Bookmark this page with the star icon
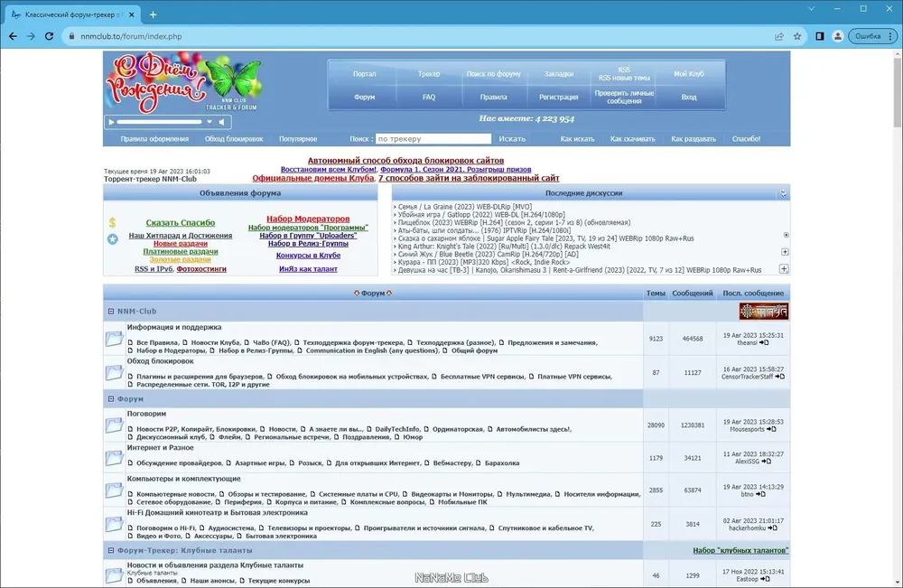 797,36
